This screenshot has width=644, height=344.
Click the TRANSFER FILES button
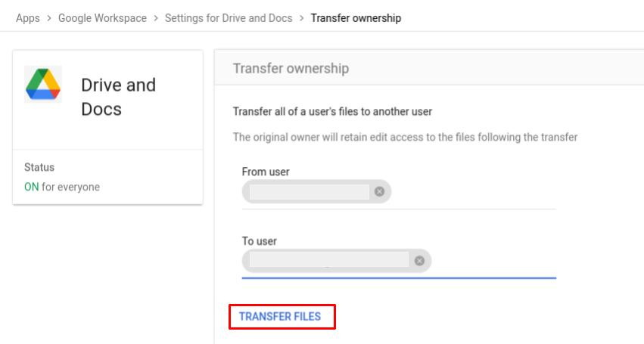coord(282,317)
